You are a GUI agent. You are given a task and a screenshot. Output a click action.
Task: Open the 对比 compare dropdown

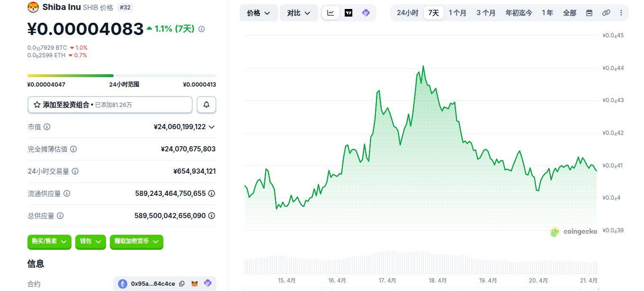pyautogui.click(x=299, y=13)
